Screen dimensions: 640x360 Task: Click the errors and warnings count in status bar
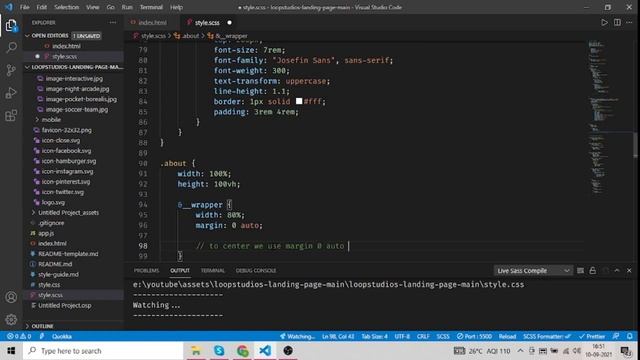click(19, 336)
